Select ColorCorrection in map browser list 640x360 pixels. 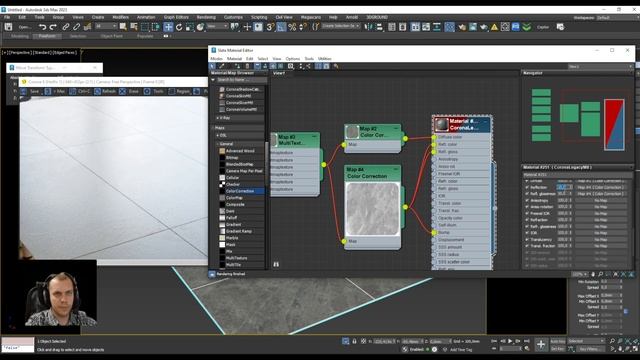[239, 191]
